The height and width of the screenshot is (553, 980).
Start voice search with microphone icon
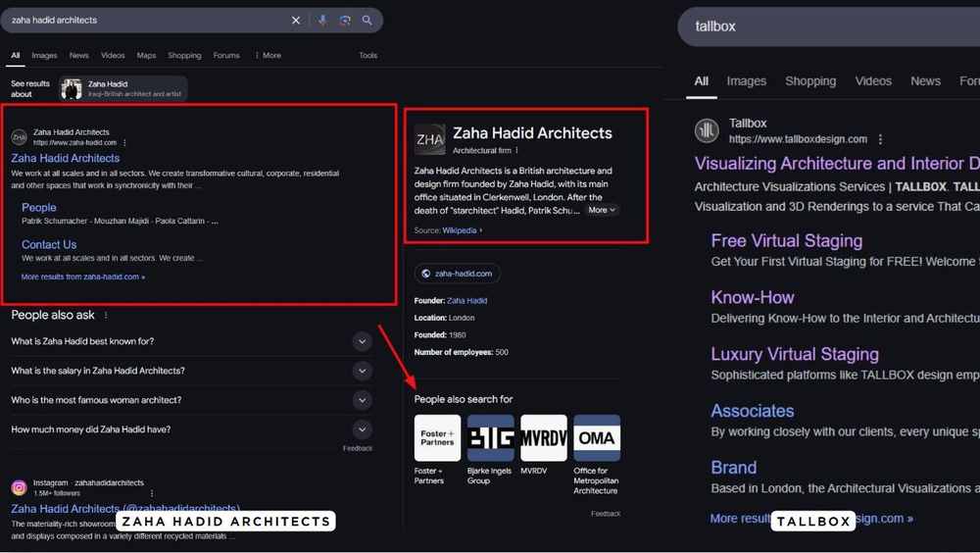click(321, 21)
